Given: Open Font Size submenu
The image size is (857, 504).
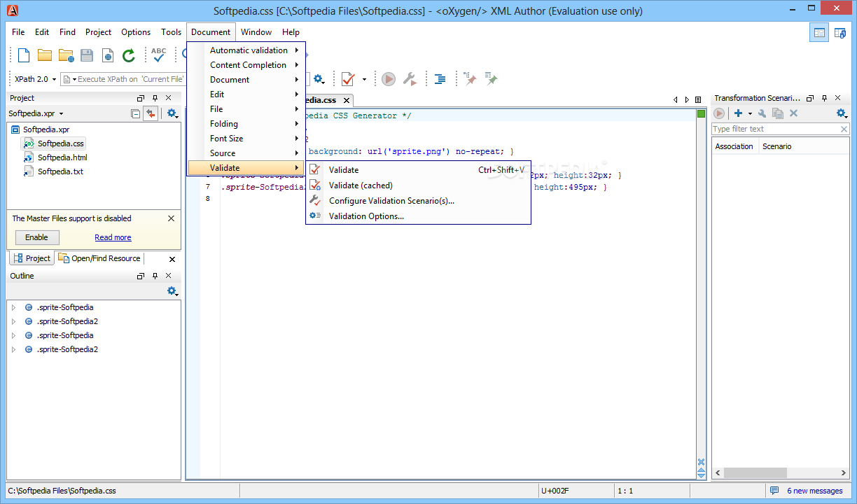Looking at the screenshot, I should point(246,139).
